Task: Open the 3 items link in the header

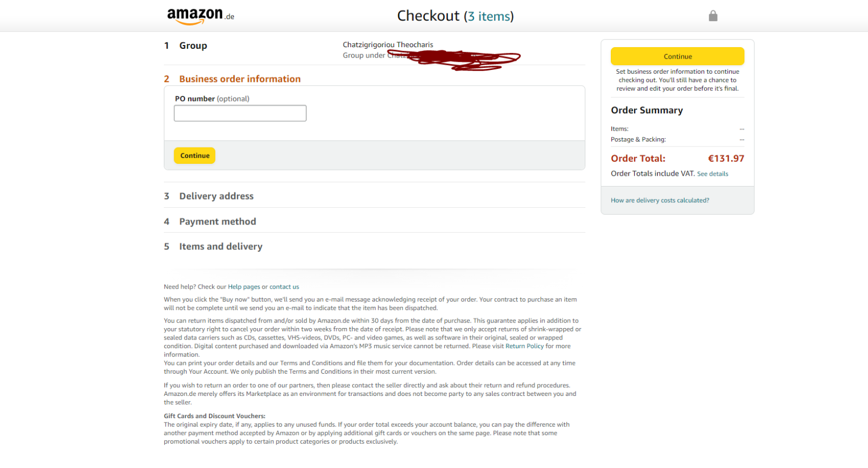Action: (x=489, y=16)
